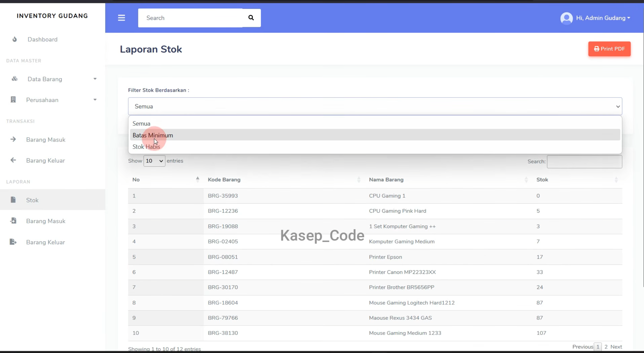The width and height of the screenshot is (644, 353).
Task: Click the Print PDF button
Action: pyautogui.click(x=609, y=49)
